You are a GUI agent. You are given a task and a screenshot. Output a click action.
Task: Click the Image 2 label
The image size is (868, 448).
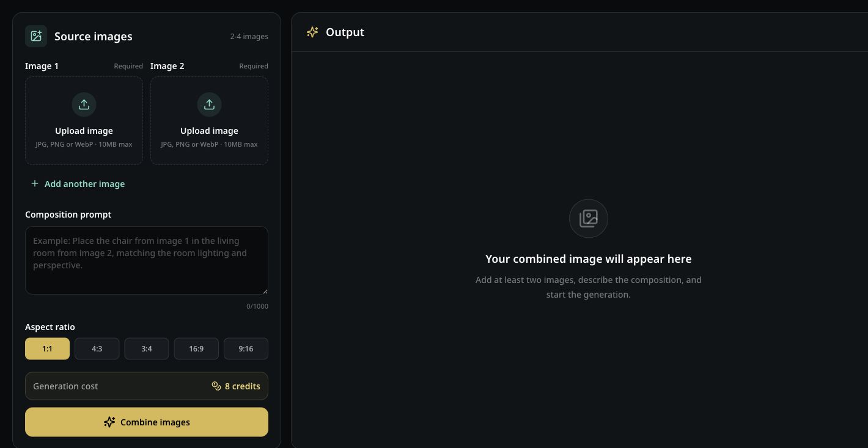pyautogui.click(x=167, y=66)
